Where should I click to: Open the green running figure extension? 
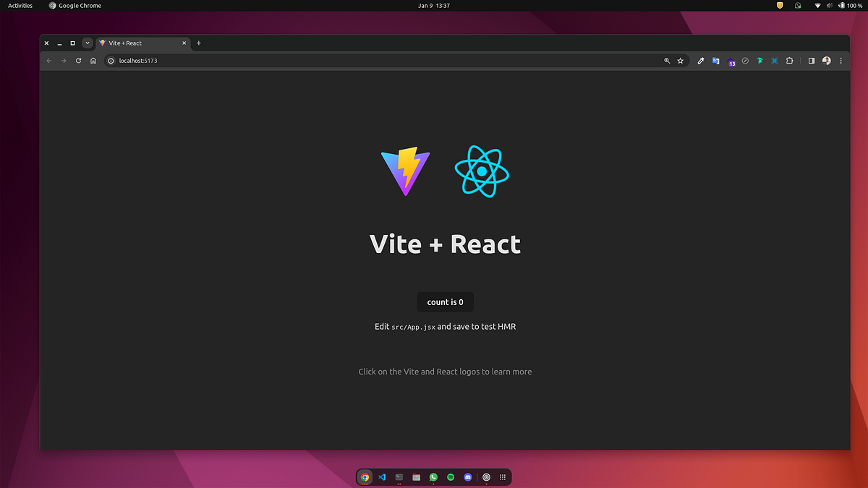760,61
